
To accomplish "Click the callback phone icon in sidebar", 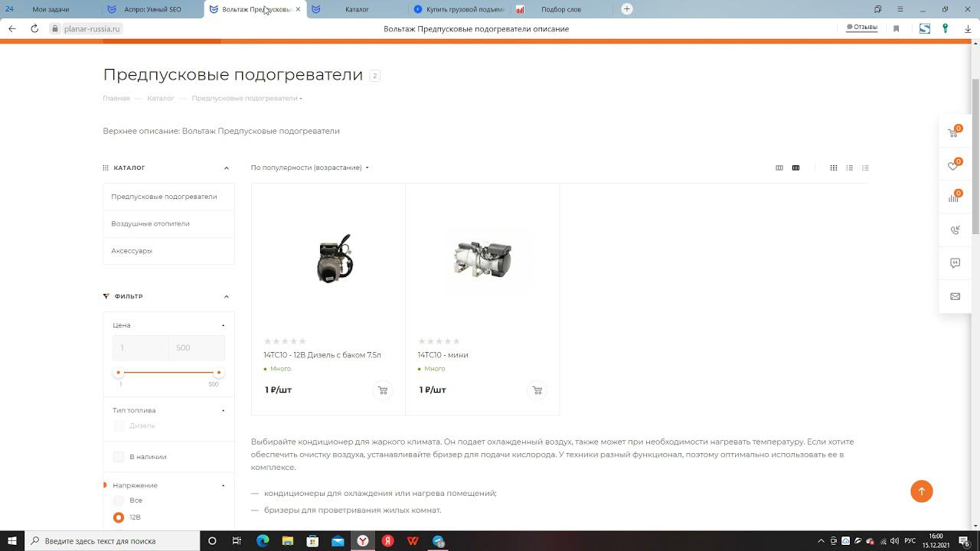I will click(955, 230).
